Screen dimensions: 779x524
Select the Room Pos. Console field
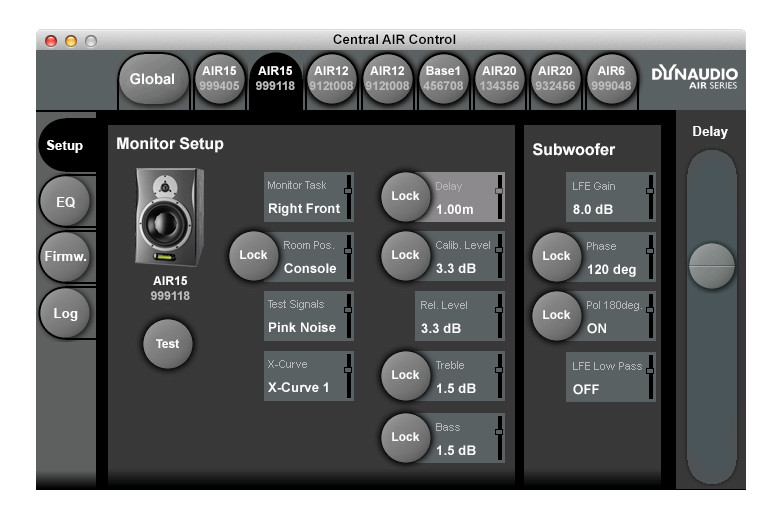point(316,257)
